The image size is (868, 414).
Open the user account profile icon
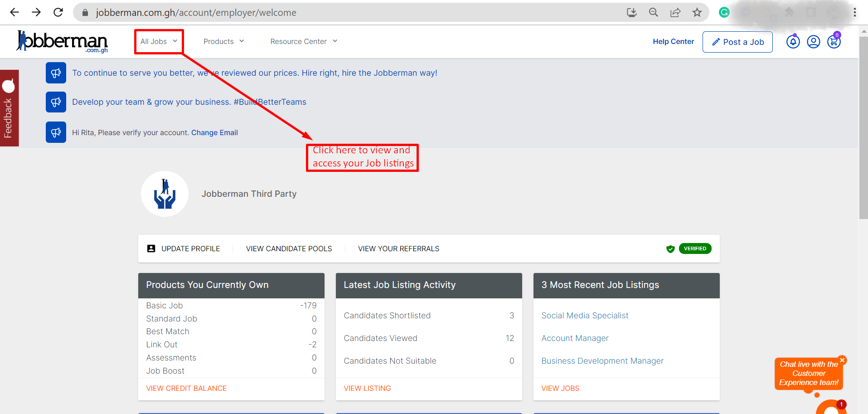(814, 42)
